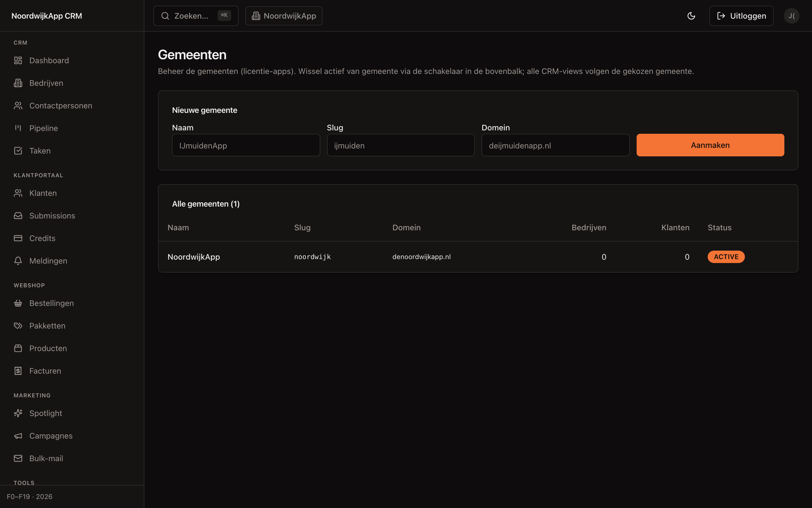Open the NoordwijkApp gemeente switcher

coord(284,16)
